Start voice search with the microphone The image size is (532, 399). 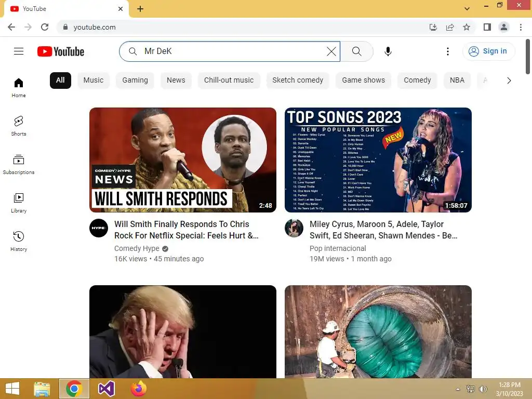[x=388, y=51]
